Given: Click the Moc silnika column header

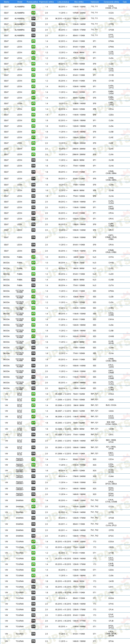Looking at the screenshot, I should tap(79, 2).
